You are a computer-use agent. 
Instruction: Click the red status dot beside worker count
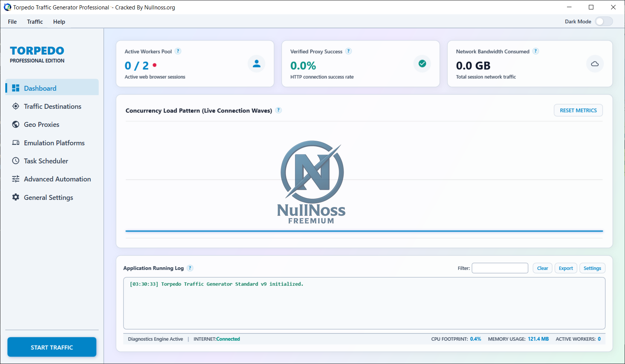coord(154,65)
